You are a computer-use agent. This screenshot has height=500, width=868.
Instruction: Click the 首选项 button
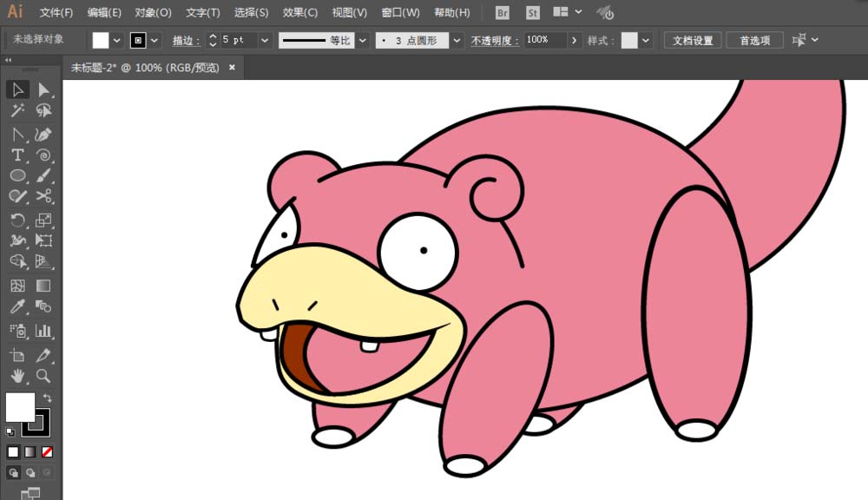click(754, 40)
